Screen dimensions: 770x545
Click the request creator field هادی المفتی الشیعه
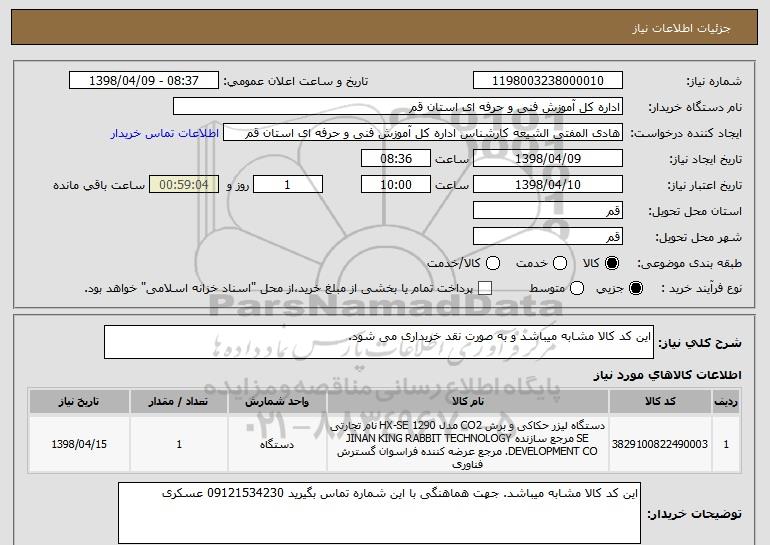click(x=423, y=133)
